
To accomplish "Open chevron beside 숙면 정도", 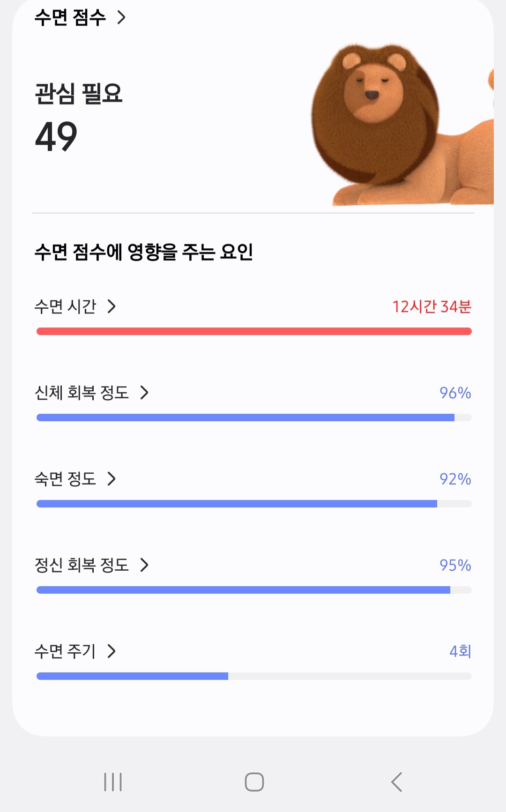I will pyautogui.click(x=112, y=479).
